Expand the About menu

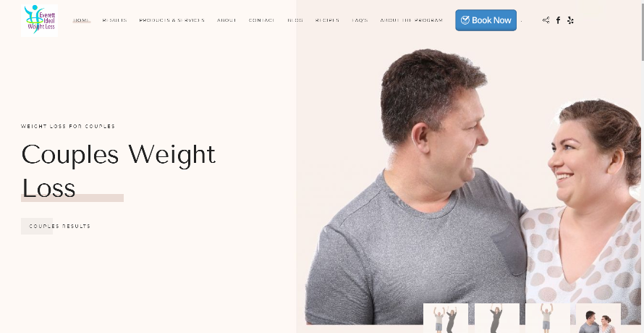coord(226,20)
